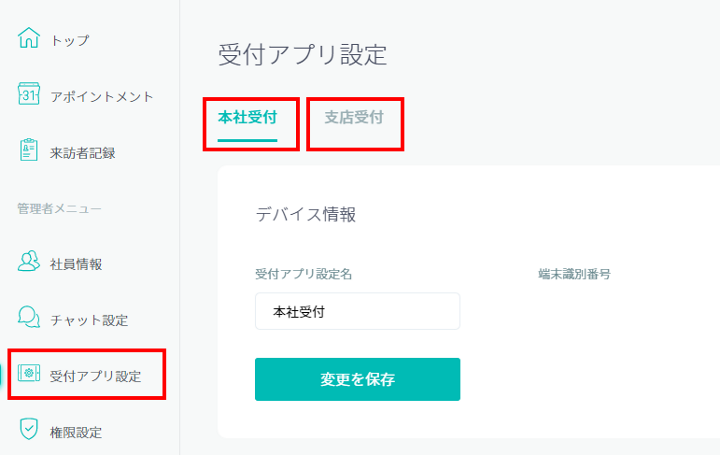Click the device icon for 受付アプリ設定
Viewport: 720px width, 455px height.
pyautogui.click(x=30, y=375)
